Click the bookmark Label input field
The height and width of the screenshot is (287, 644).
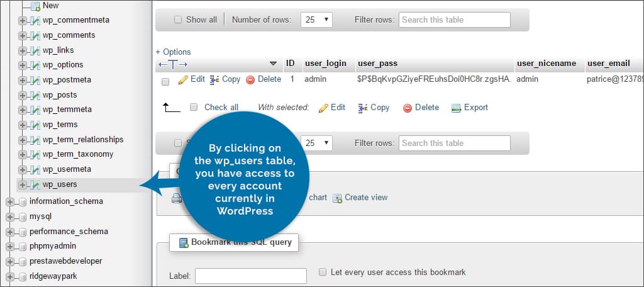pyautogui.click(x=250, y=276)
